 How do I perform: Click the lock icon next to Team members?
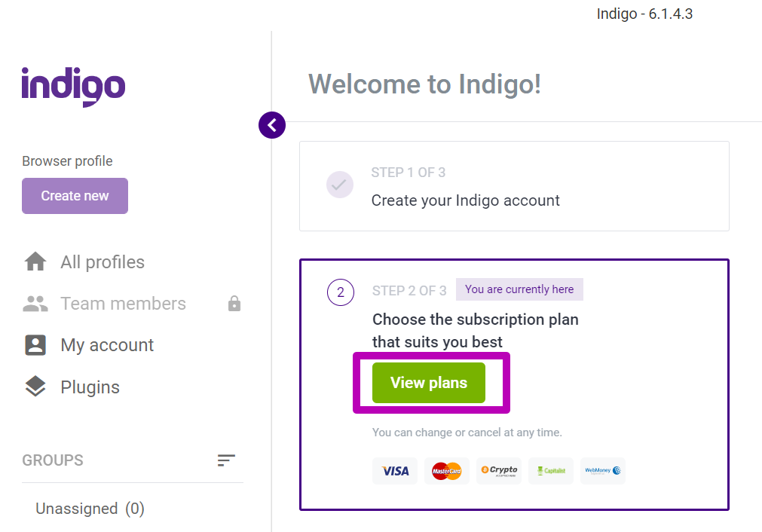tap(234, 303)
